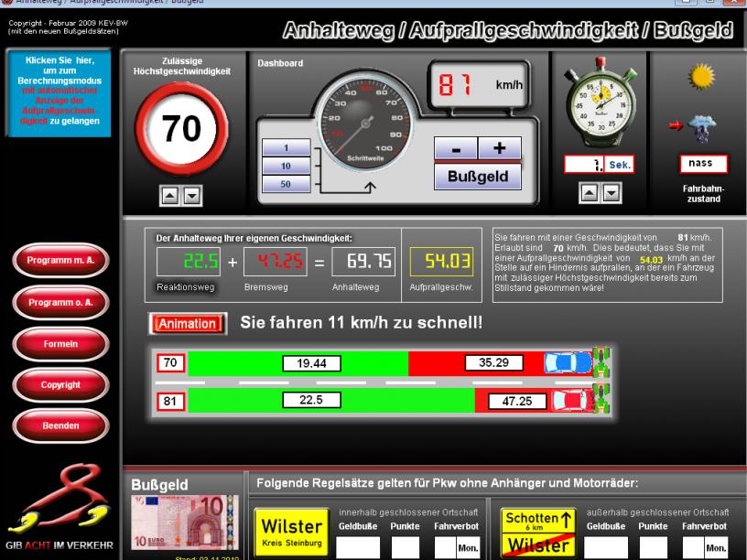Click the 81 label on lower lane
This screenshot has height=560, width=747.
(x=170, y=402)
